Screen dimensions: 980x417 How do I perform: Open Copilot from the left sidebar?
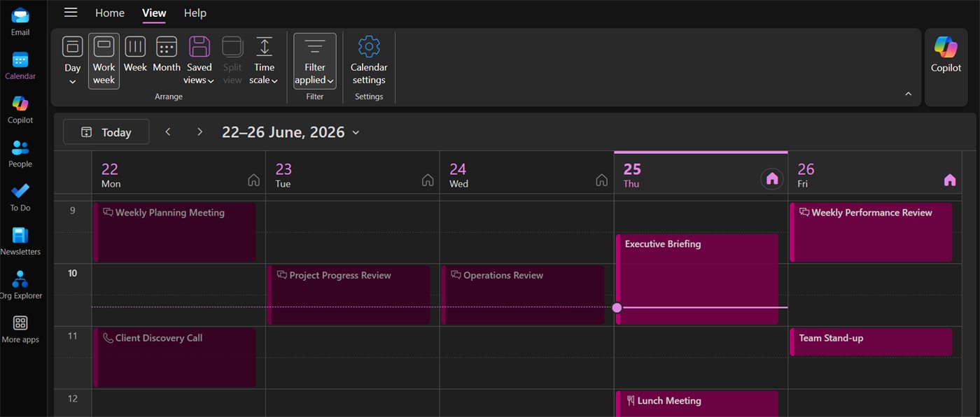(x=20, y=111)
